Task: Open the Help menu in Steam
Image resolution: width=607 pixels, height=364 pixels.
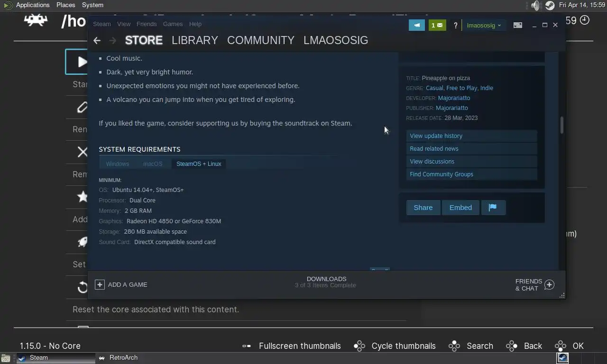Action: [195, 24]
